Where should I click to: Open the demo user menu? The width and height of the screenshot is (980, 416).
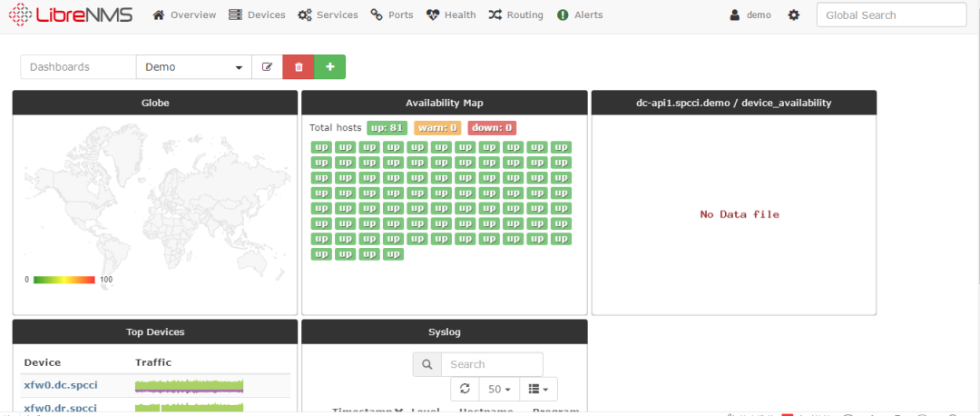[750, 15]
